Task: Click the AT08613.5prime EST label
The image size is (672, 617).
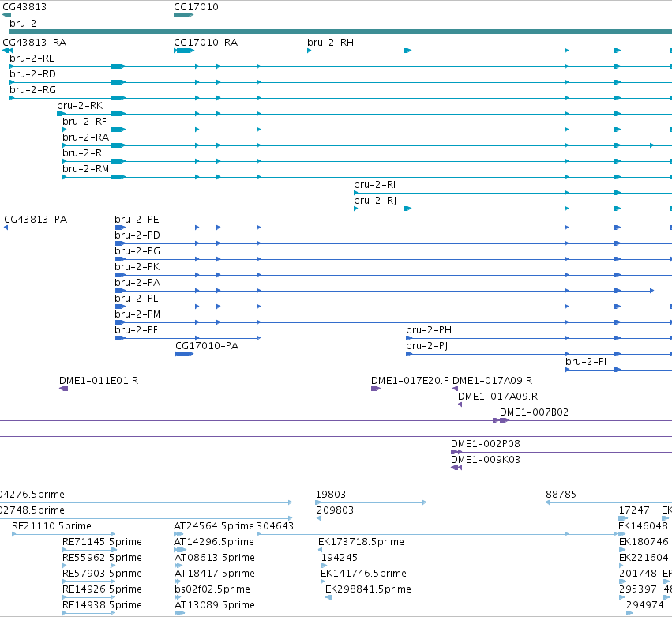Action: (215, 558)
